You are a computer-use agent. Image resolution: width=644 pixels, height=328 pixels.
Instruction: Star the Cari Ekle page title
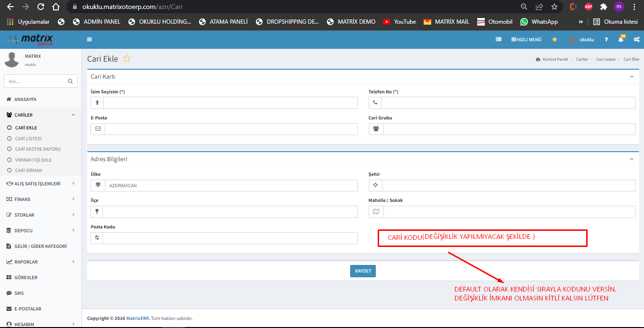point(127,59)
